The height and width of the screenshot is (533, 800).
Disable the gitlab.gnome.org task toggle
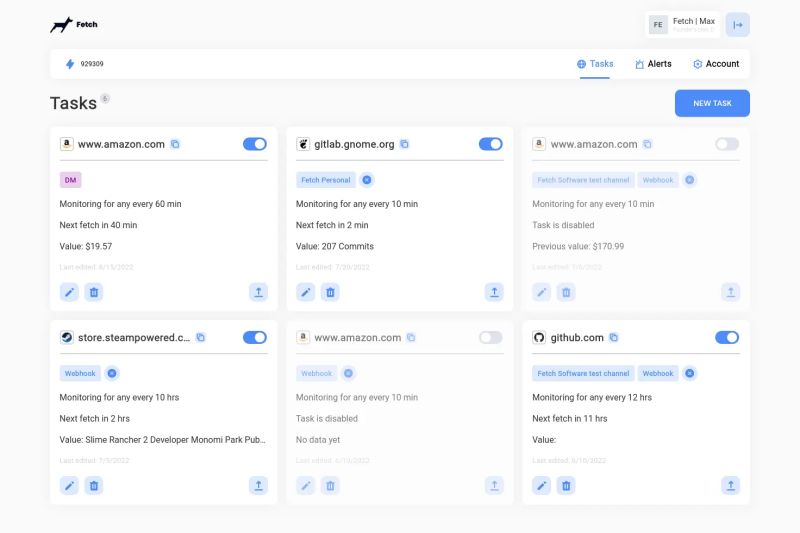[x=491, y=144]
